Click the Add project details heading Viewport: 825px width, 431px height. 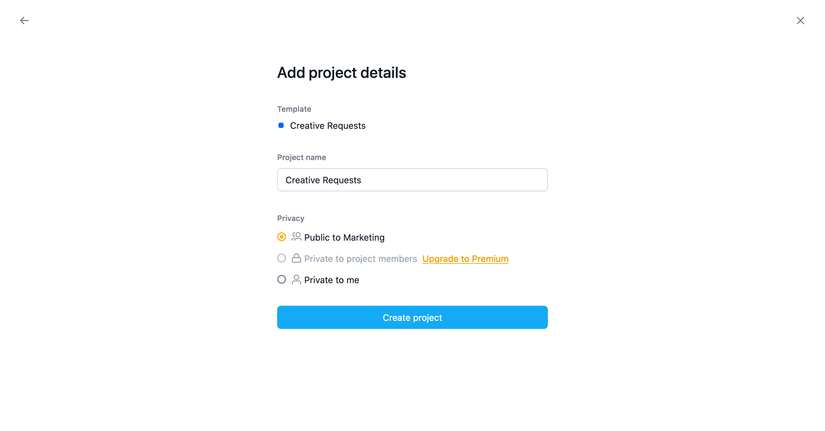[341, 73]
